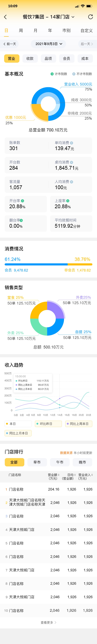Click the clock icon beside 上座率
Viewport: 97px width, 644px height.
[68, 201]
